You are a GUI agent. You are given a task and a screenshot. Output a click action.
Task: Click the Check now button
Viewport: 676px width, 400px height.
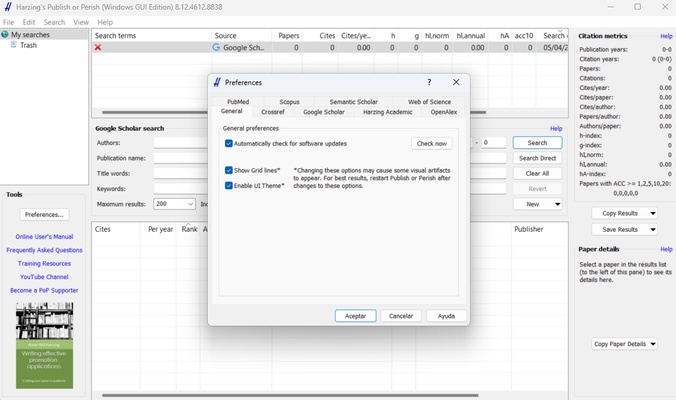pos(432,144)
